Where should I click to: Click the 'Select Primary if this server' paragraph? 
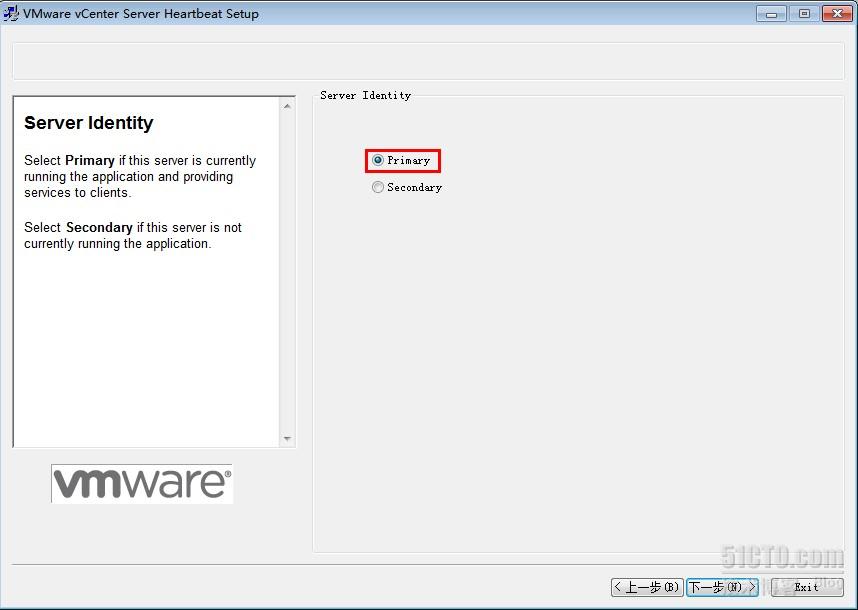[140, 176]
